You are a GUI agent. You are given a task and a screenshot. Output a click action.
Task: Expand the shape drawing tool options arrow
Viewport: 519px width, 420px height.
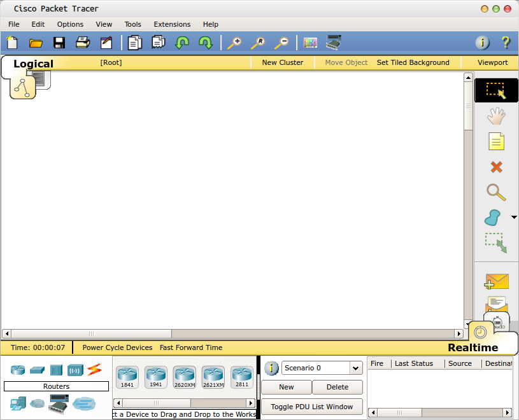(514, 218)
